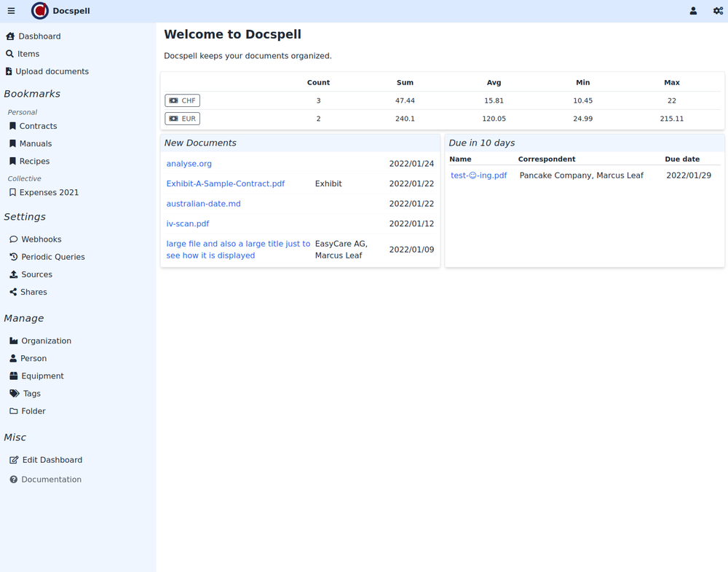This screenshot has width=728, height=572.
Task: Click the EUR currency badge
Action: click(x=182, y=119)
